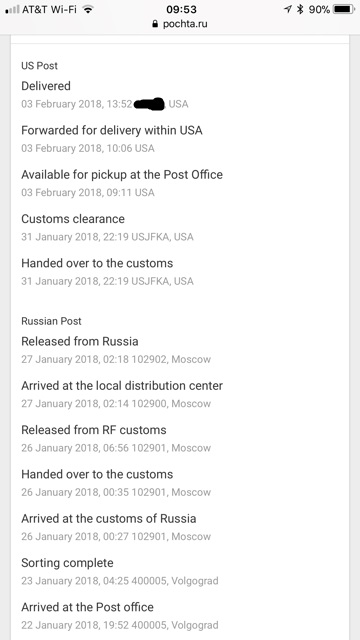This screenshot has width=360, height=640.
Task: Tap the Bluetooth icon in status bar
Action: point(300,9)
